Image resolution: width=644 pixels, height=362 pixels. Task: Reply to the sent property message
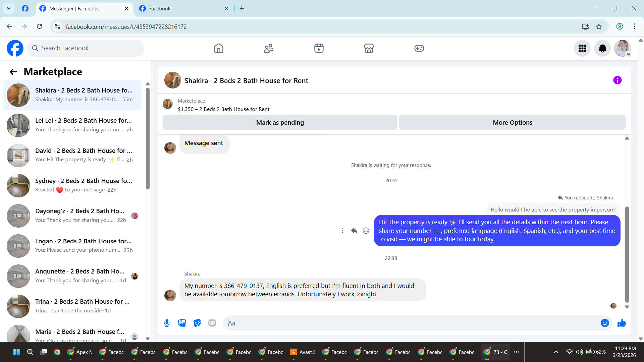coord(354,231)
